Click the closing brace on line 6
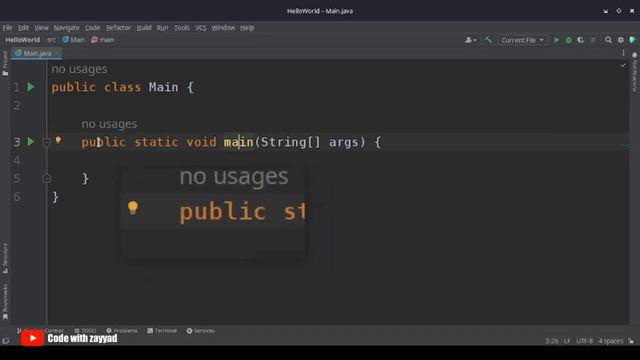Screen dimensions: 640x360 55,197
